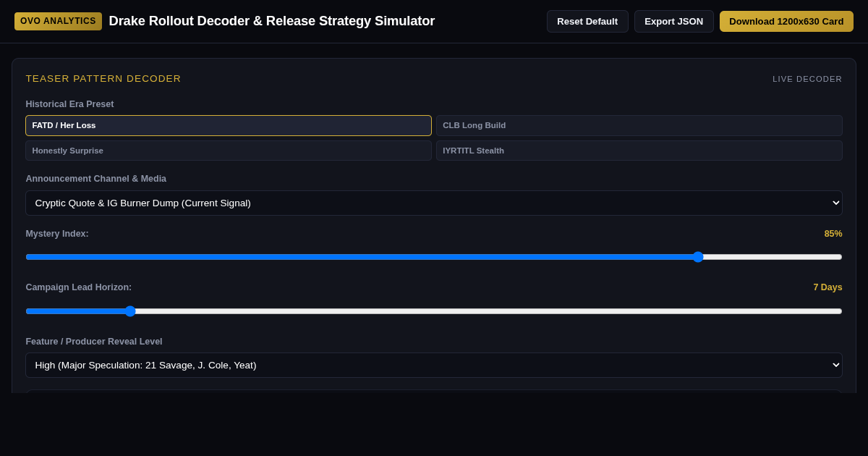Viewport: 868px width, 456px height.
Task: Download the 1200x630 Card
Action: [786, 21]
